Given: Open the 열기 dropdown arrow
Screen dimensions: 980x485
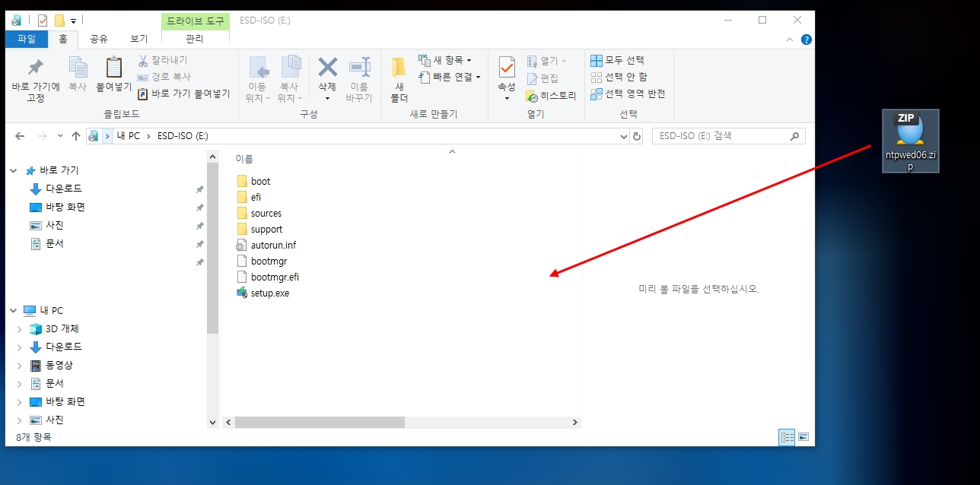Looking at the screenshot, I should click(x=565, y=61).
